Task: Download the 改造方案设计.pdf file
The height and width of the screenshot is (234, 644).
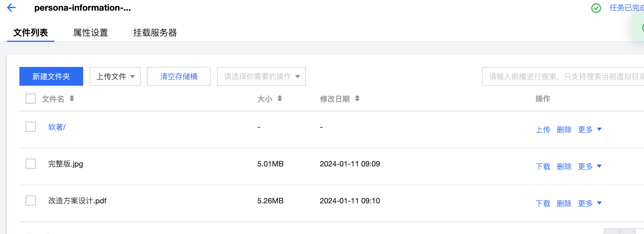Action: [543, 203]
